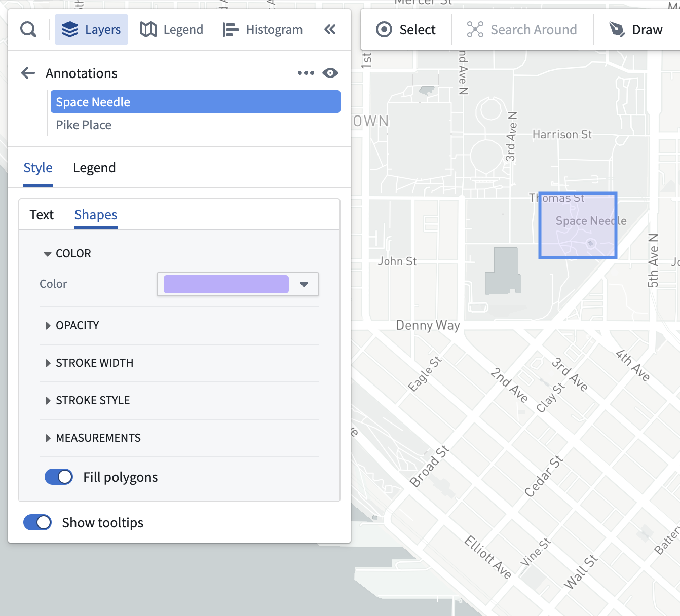Open the Histogram panel
The image size is (680, 616).
click(x=263, y=30)
